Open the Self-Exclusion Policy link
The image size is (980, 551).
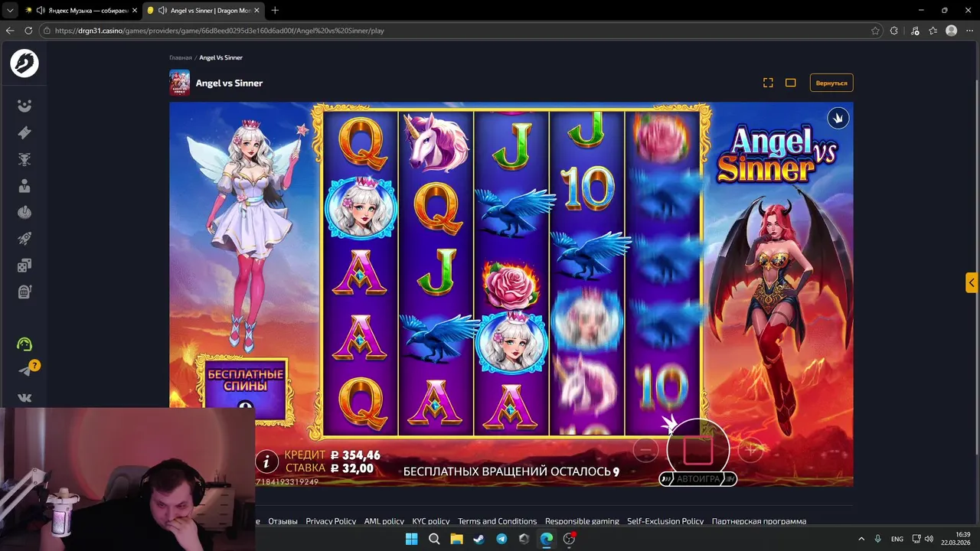point(665,521)
